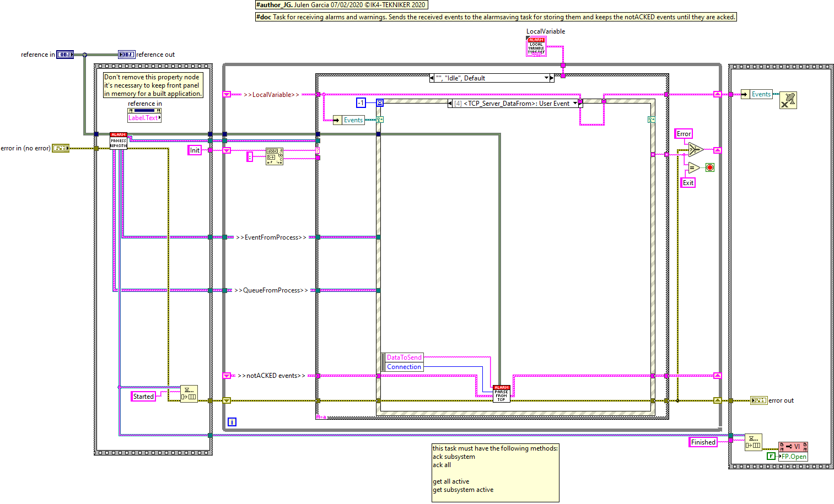
Task: Select the Equal comparison function
Action: coord(694,167)
